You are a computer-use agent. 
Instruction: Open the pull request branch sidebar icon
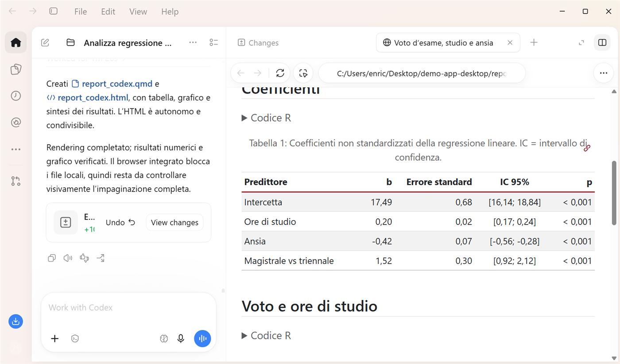coord(16,181)
